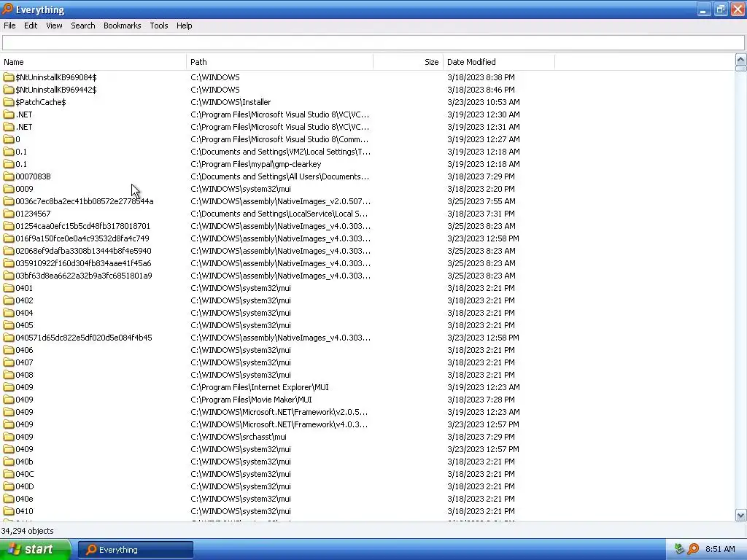Select the folder icon for 0406
The width and height of the screenshot is (747, 560).
point(9,349)
